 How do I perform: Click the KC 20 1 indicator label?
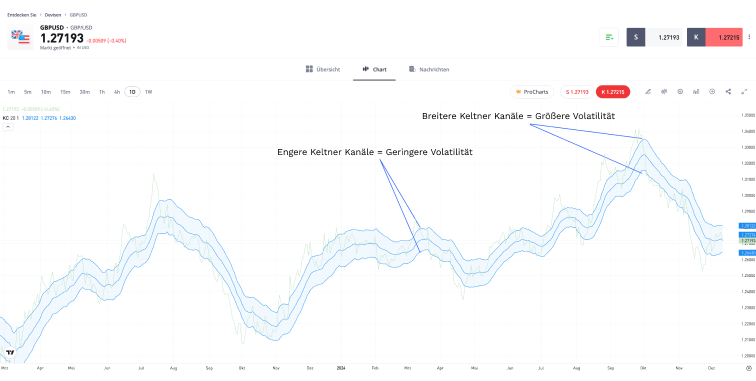click(x=10, y=118)
